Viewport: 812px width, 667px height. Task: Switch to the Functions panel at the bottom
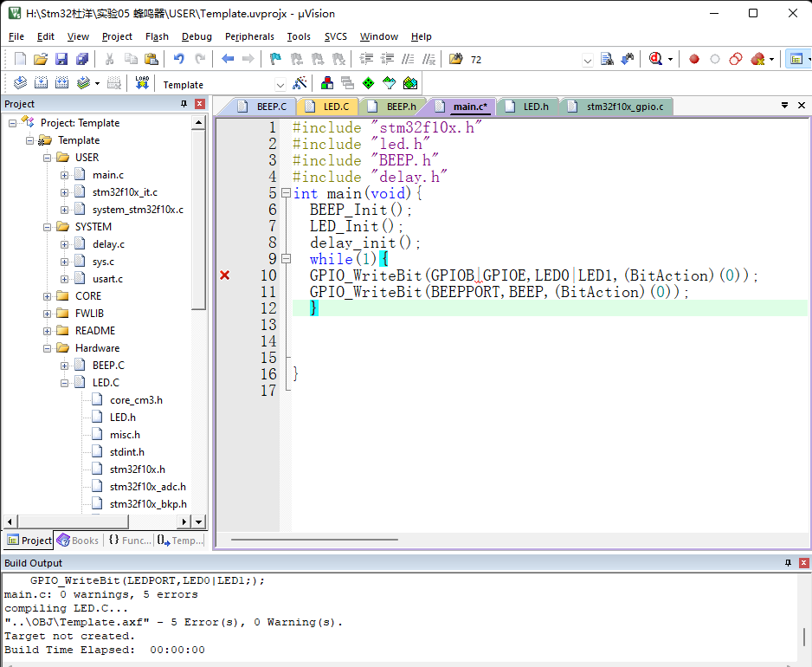(x=132, y=540)
